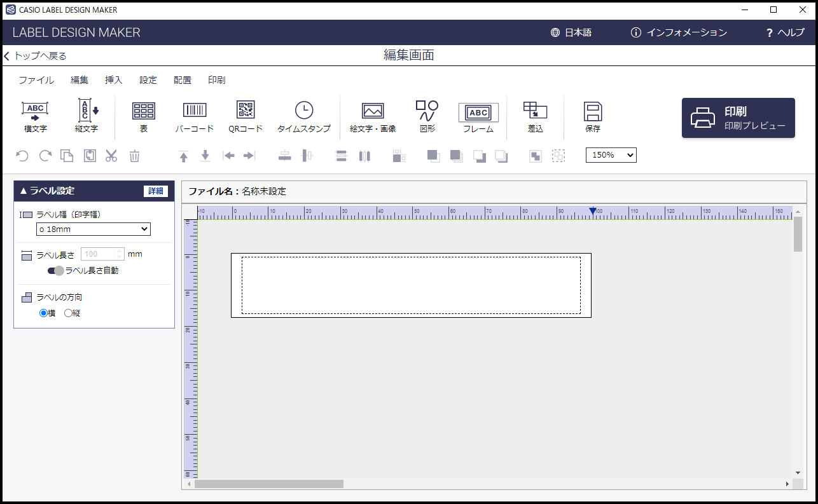
Task: Click the group objects icon
Action: 536,156
